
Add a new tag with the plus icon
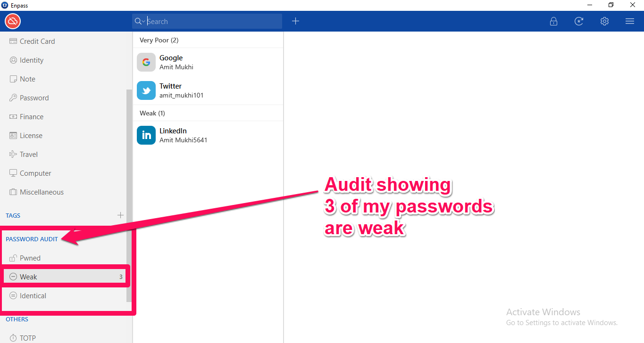tap(120, 215)
